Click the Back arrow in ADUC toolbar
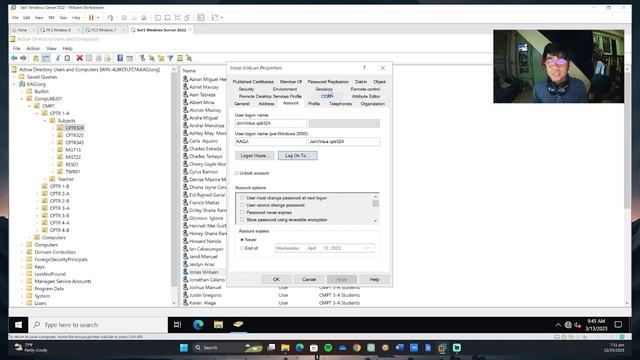The width and height of the screenshot is (640, 360). [14, 58]
